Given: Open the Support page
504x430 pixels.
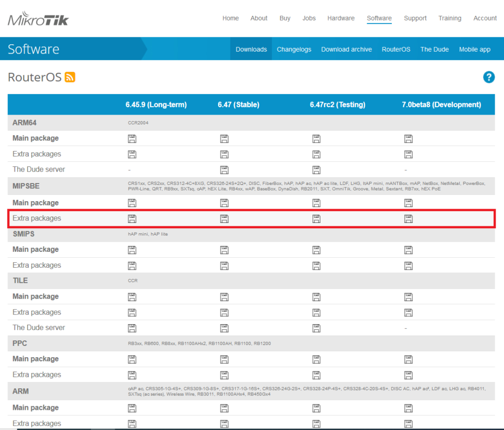Looking at the screenshot, I should pyautogui.click(x=415, y=18).
